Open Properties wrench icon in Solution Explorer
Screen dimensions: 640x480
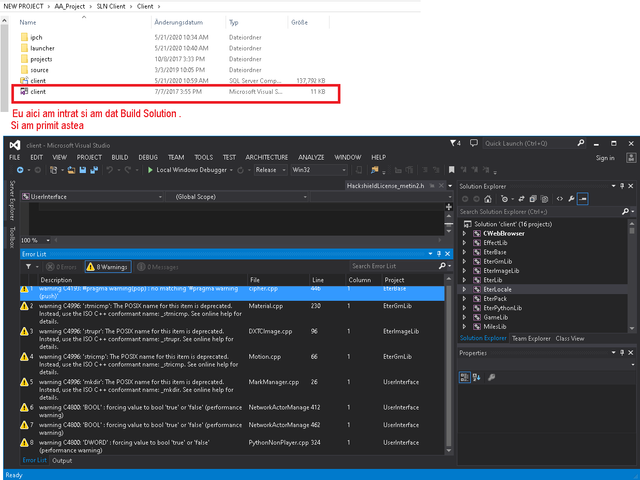tap(571, 199)
